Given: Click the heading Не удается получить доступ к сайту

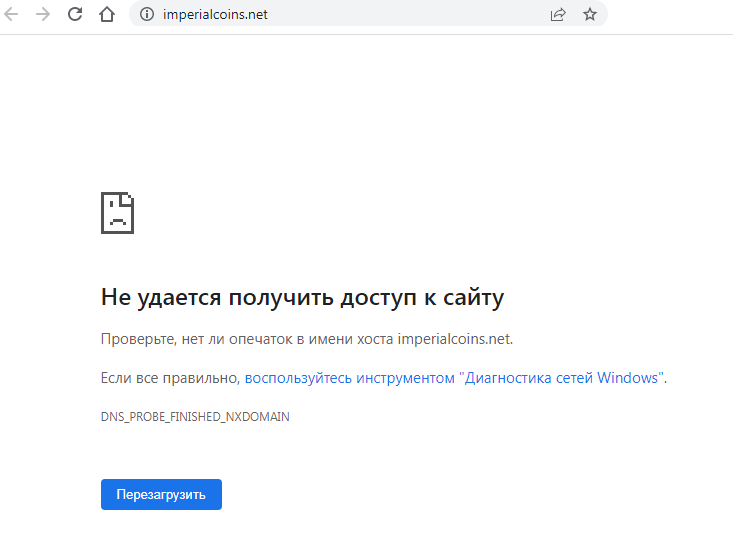Looking at the screenshot, I should coord(302,297).
